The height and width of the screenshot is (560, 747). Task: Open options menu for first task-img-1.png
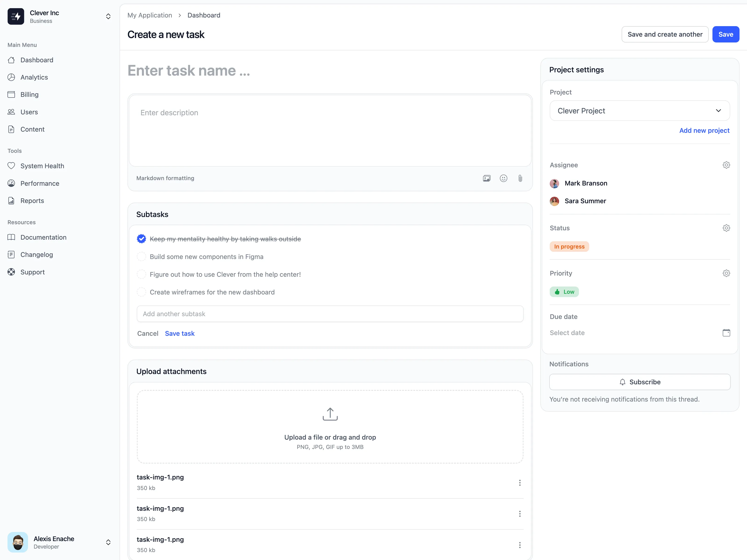click(x=520, y=483)
